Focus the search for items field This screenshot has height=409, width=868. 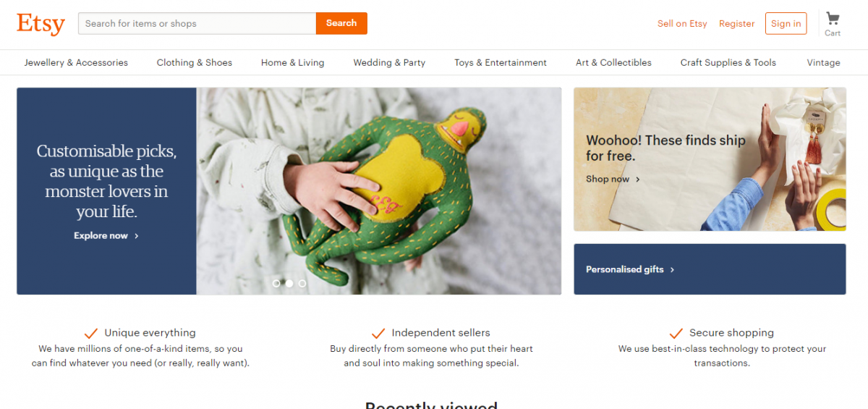pos(197,23)
